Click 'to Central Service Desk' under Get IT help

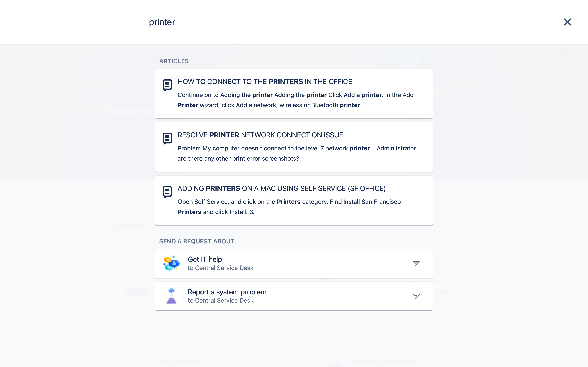tap(220, 268)
